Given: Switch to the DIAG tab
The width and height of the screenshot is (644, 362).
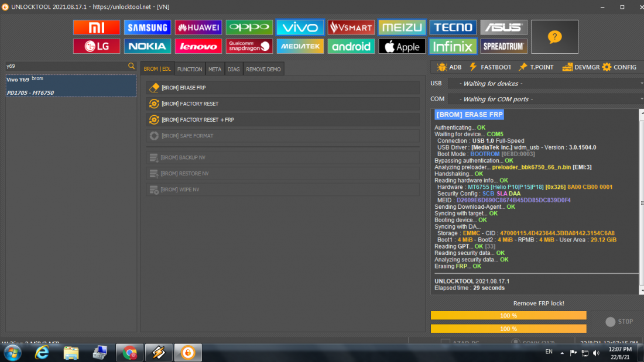Looking at the screenshot, I should (234, 69).
